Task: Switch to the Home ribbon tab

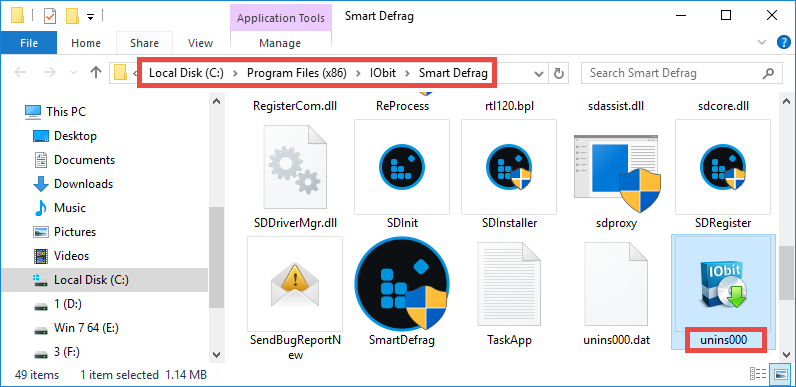Action: pyautogui.click(x=86, y=43)
